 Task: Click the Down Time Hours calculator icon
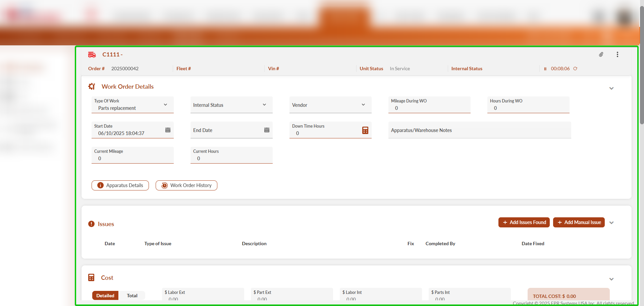tap(365, 130)
